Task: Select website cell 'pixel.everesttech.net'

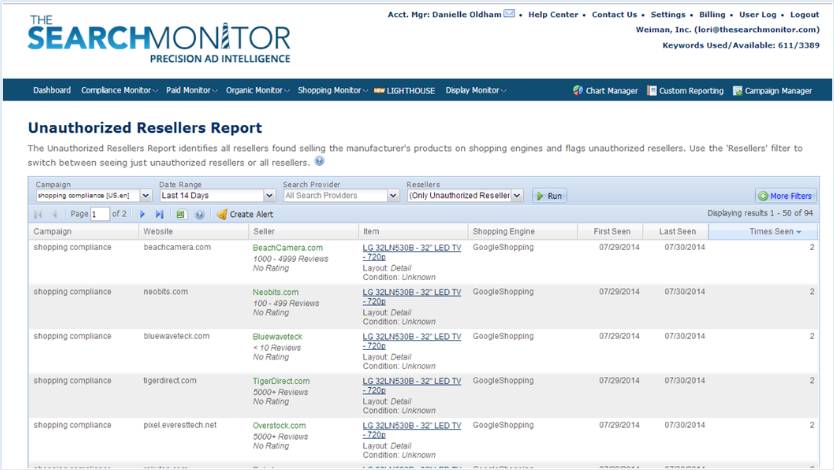Action: pos(180,425)
